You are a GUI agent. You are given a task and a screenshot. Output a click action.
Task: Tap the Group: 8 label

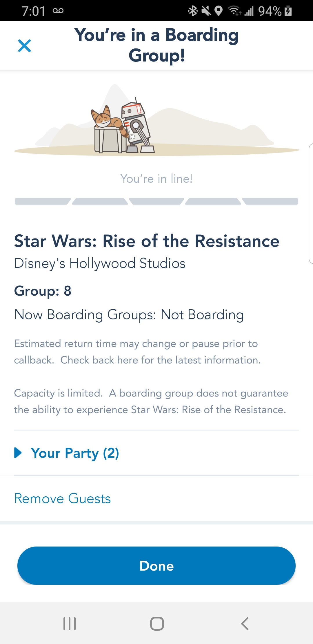click(43, 291)
